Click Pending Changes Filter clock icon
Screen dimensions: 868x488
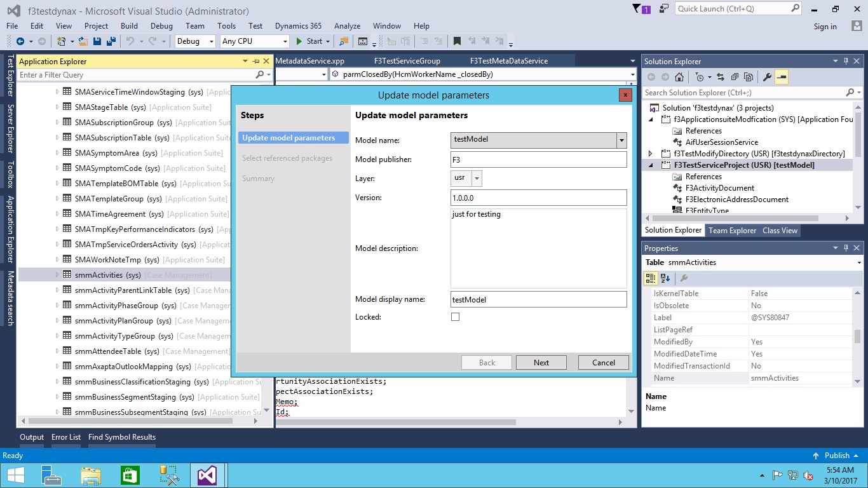700,77
